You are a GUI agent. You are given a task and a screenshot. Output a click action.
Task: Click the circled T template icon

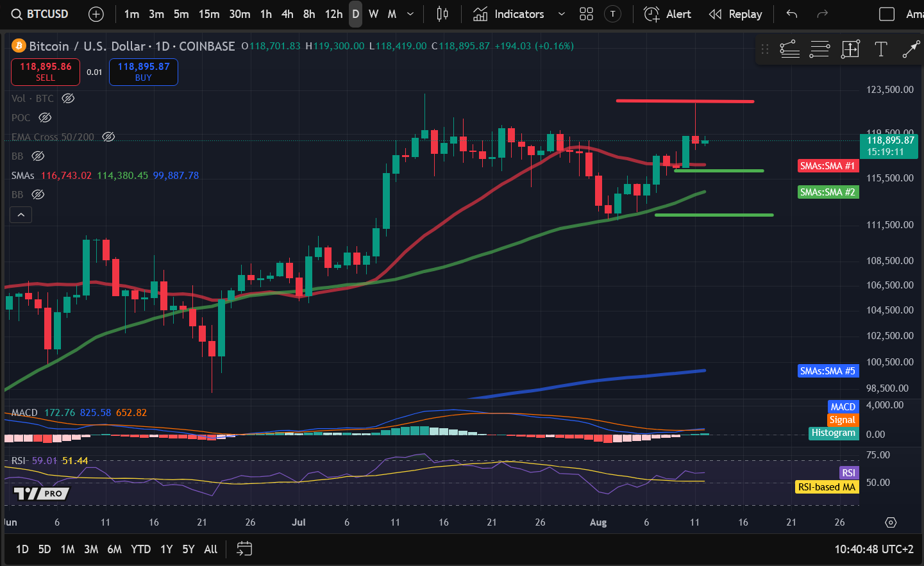(613, 14)
